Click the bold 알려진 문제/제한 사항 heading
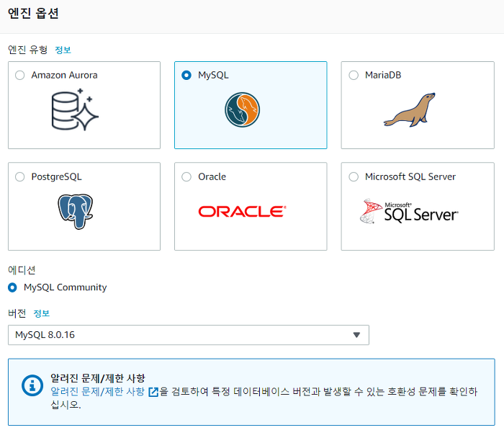 coord(98,378)
